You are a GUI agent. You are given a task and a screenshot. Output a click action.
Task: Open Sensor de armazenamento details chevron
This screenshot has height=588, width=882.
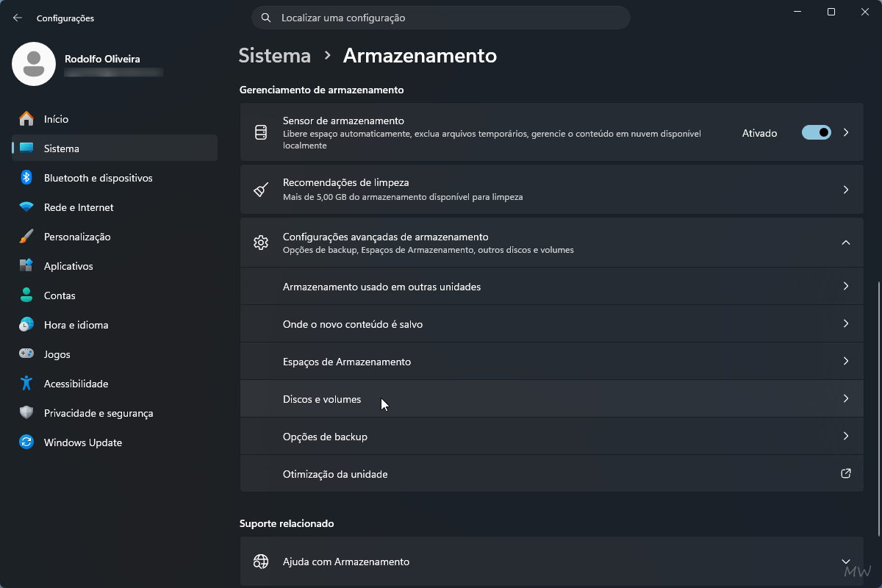click(846, 132)
